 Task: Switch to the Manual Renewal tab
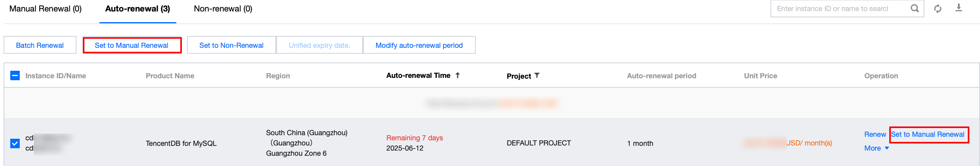pyautogui.click(x=45, y=9)
